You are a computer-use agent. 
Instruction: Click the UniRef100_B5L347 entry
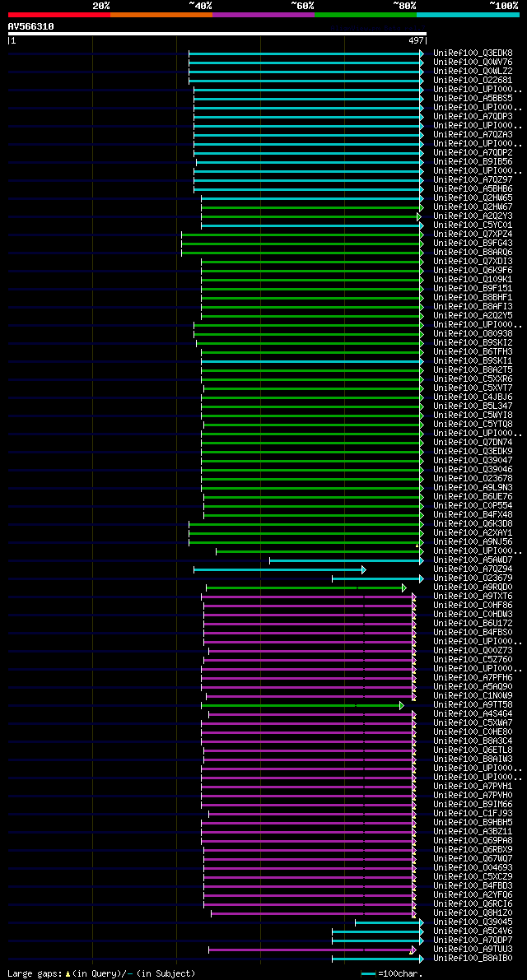[x=473, y=406]
